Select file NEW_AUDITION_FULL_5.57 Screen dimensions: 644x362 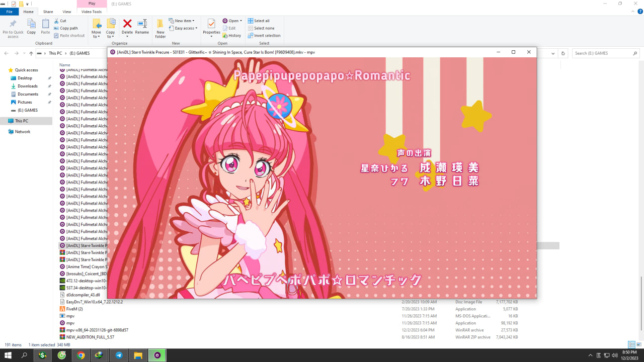point(90,337)
